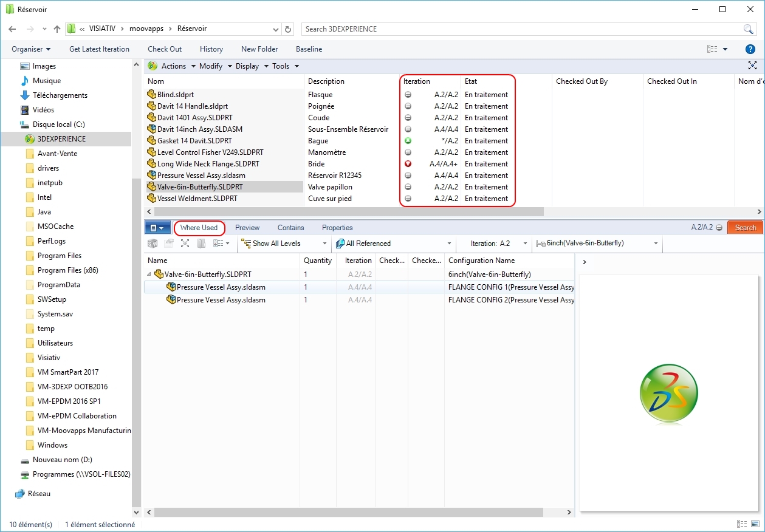This screenshot has height=532, width=765.
Task: Click the Help question mark icon
Action: pos(750,49)
